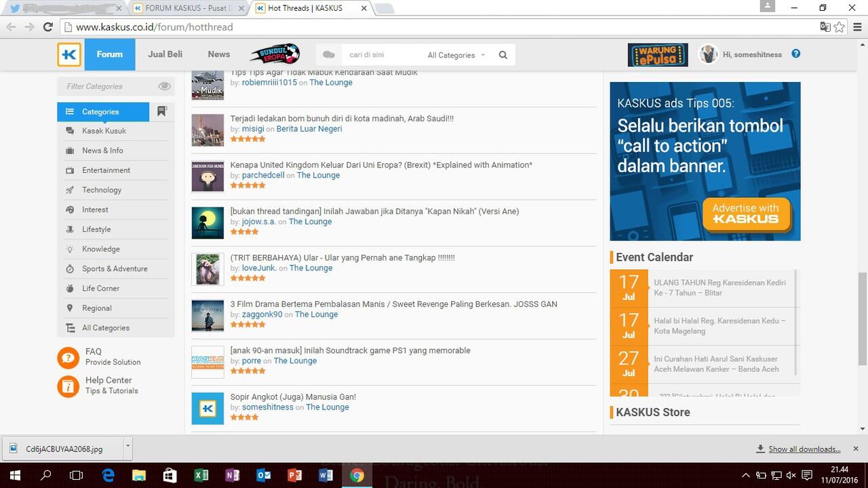Open Word from the taskbar
The height and width of the screenshot is (488, 868).
[x=325, y=475]
